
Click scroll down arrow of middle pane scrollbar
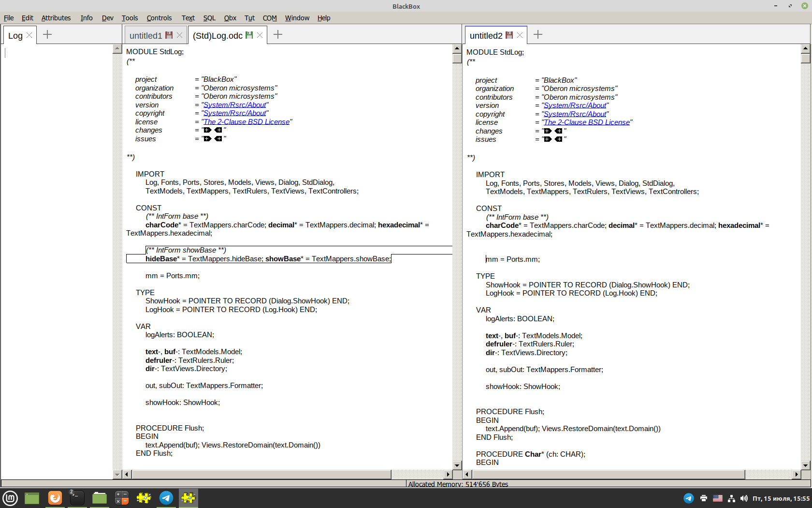pyautogui.click(x=457, y=465)
